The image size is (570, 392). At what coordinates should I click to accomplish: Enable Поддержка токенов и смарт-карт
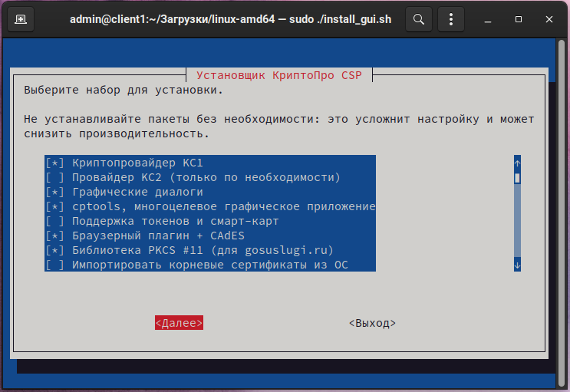point(54,221)
